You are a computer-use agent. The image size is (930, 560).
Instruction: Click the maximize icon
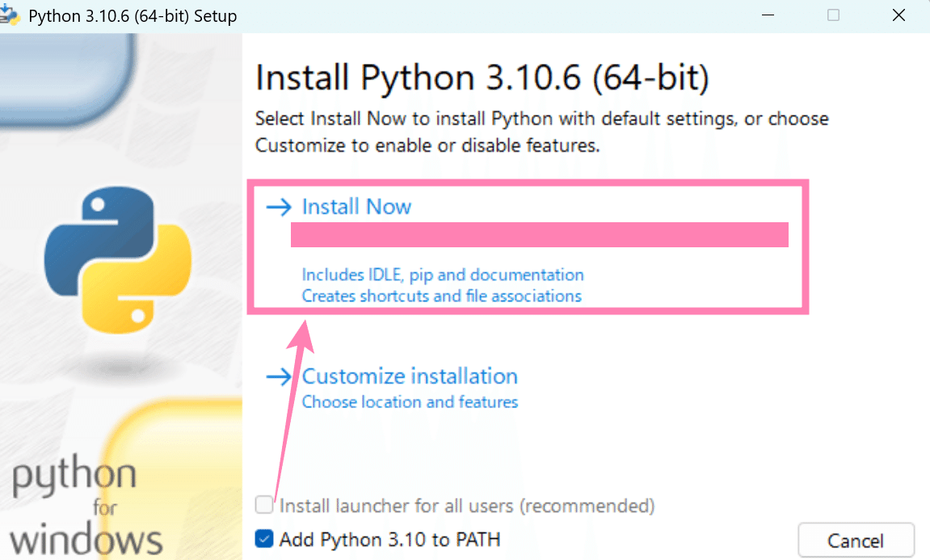(x=833, y=15)
